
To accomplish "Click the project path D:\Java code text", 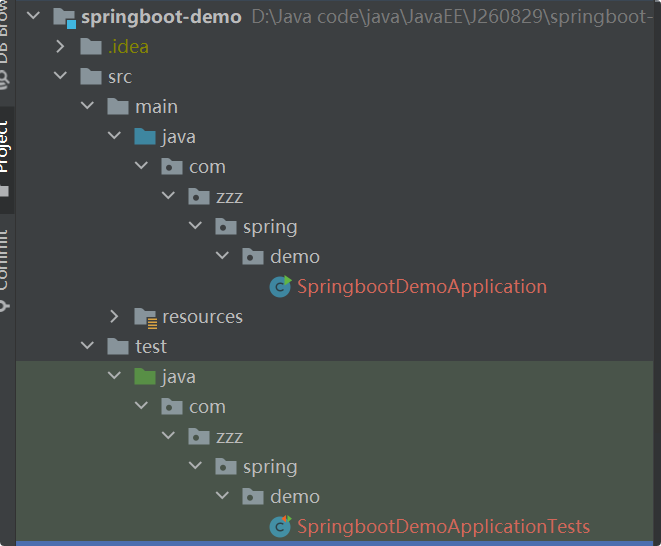I will point(451,17).
